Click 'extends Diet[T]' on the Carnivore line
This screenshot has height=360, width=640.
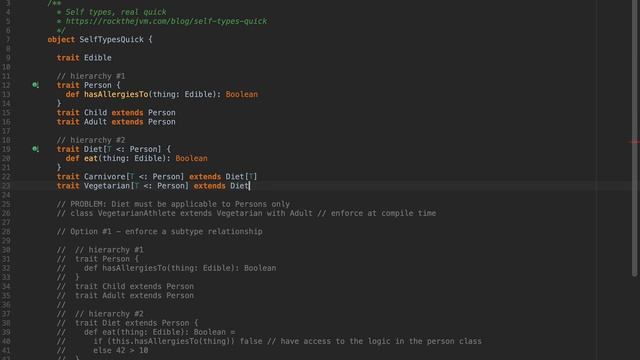223,177
